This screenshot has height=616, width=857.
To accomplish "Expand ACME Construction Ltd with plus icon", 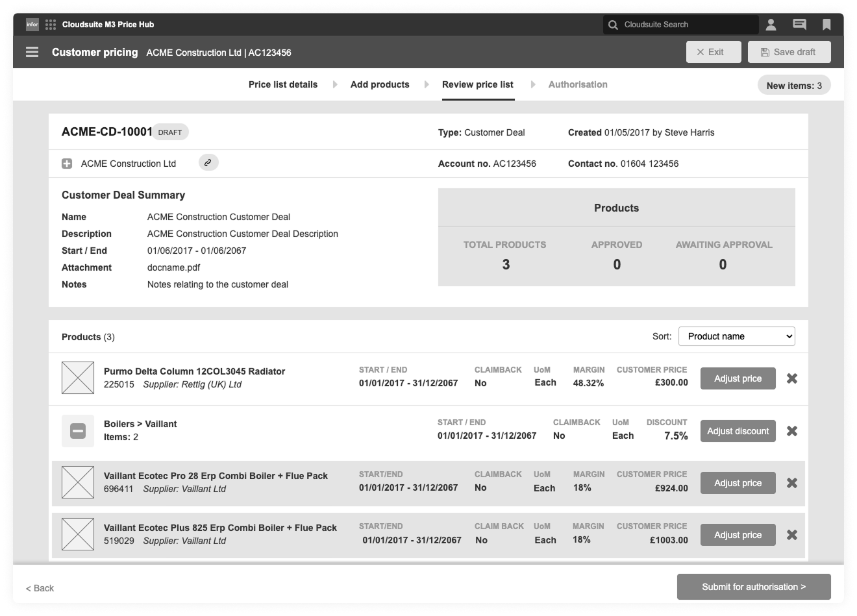I will pos(67,164).
